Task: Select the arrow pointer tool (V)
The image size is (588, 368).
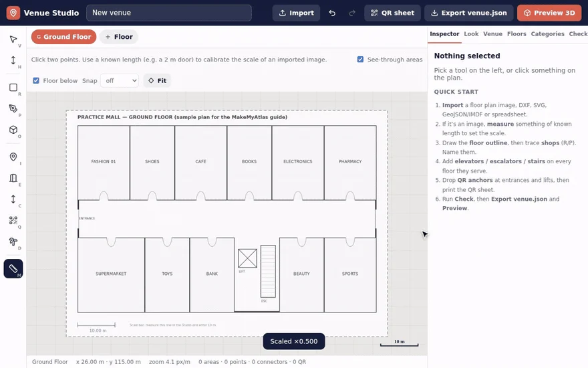Action: coord(13,39)
